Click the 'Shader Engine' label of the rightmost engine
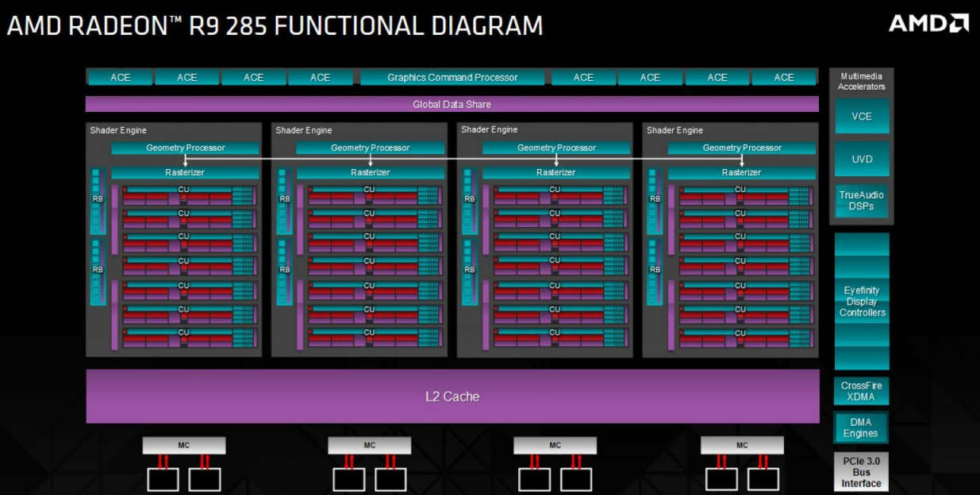 pyautogui.click(x=674, y=130)
